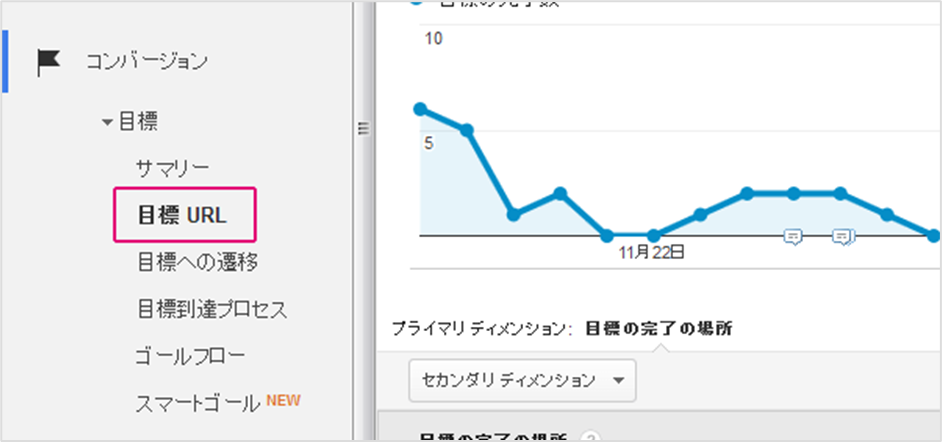The height and width of the screenshot is (442, 942).
Task: Click the sidebar collapse handle icon
Action: coord(362,129)
